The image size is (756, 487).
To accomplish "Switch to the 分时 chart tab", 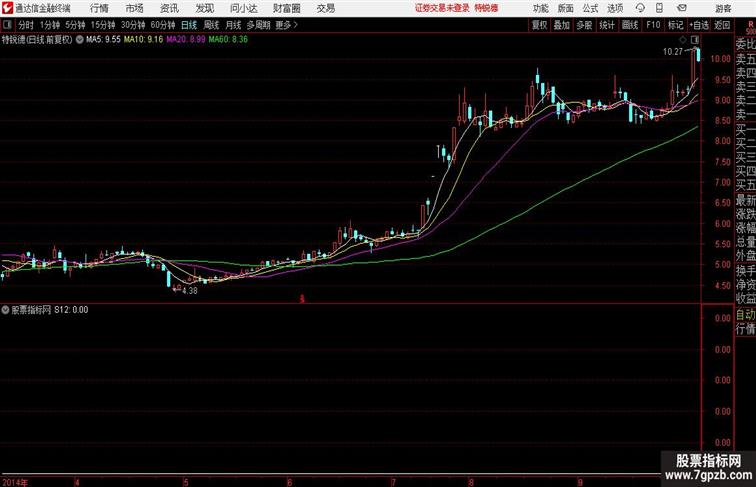I will [x=26, y=25].
